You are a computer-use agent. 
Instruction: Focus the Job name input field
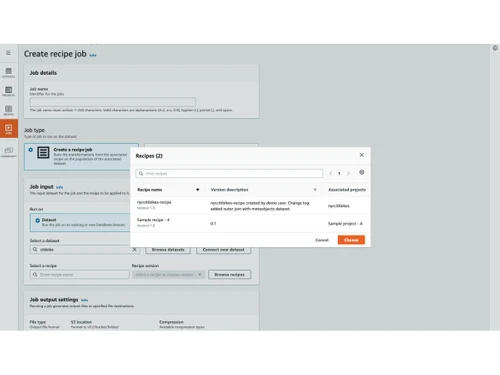point(113,102)
